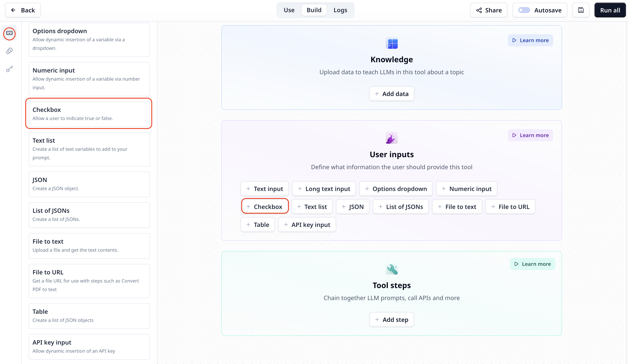Image resolution: width=628 pixels, height=364 pixels.
Task: Click the API key input type
Action: click(307, 225)
